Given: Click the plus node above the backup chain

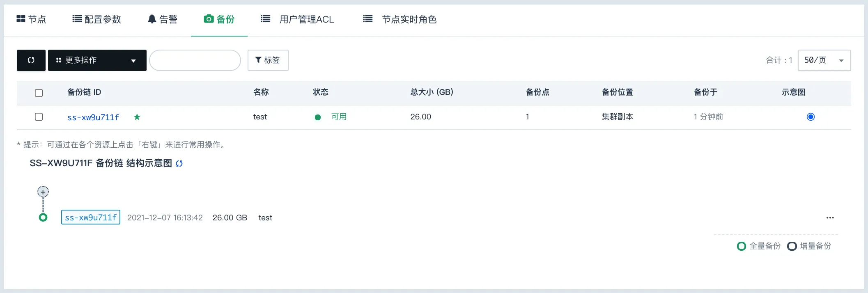Looking at the screenshot, I should 43,191.
